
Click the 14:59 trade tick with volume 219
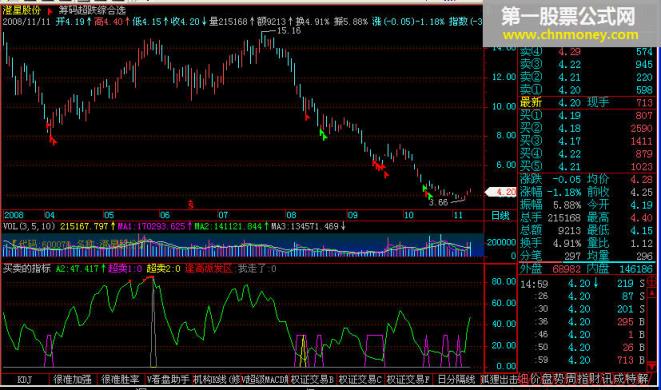[x=583, y=284]
